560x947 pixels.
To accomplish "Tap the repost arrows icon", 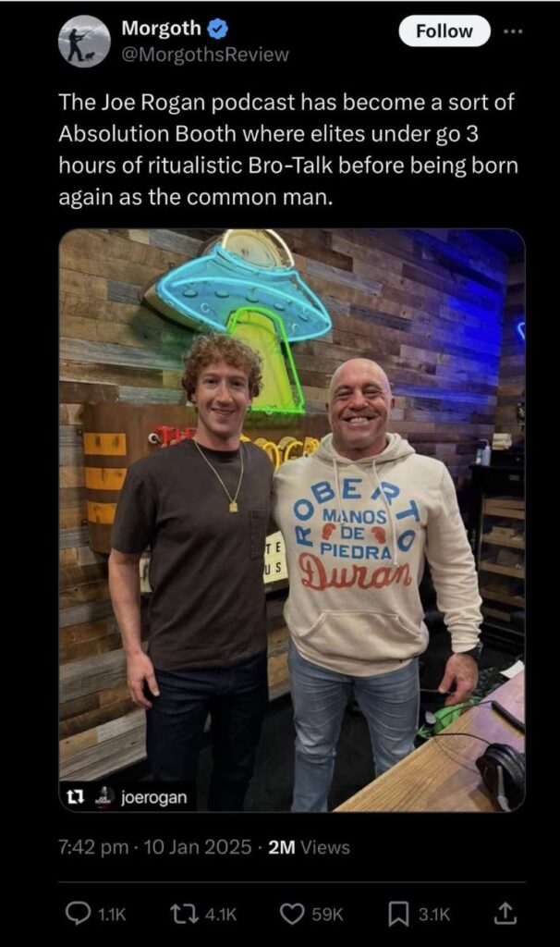I will (180, 915).
